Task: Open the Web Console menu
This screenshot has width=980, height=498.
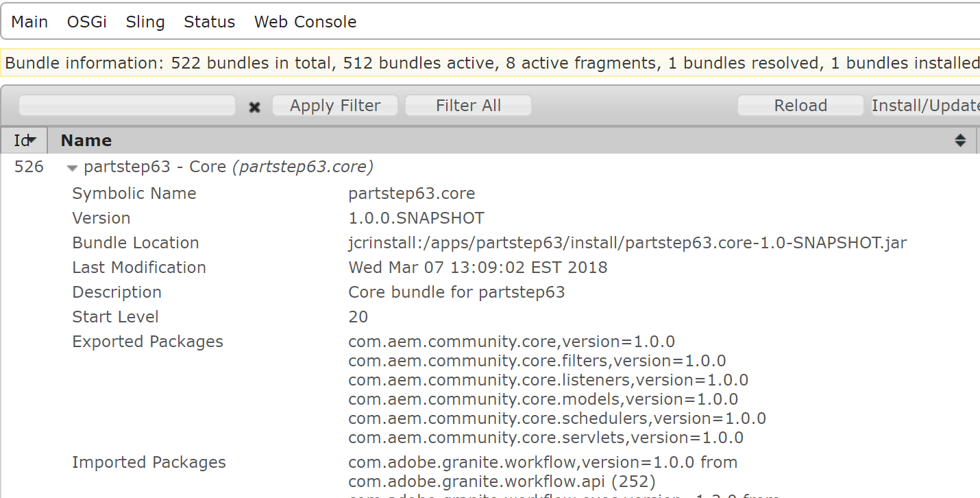Action: point(305,22)
